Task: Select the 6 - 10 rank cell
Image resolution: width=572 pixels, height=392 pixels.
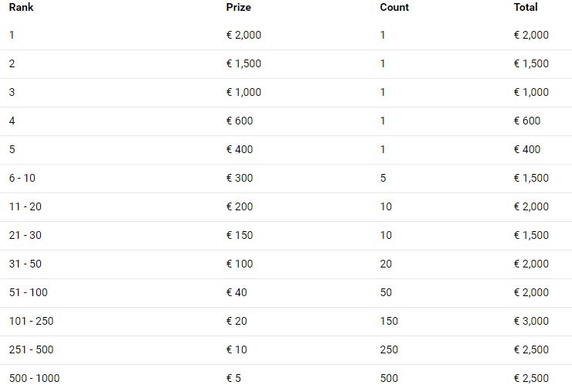Action: click(22, 178)
